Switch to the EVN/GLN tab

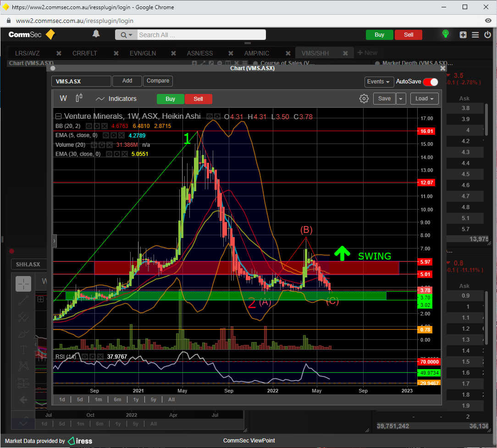(x=143, y=53)
